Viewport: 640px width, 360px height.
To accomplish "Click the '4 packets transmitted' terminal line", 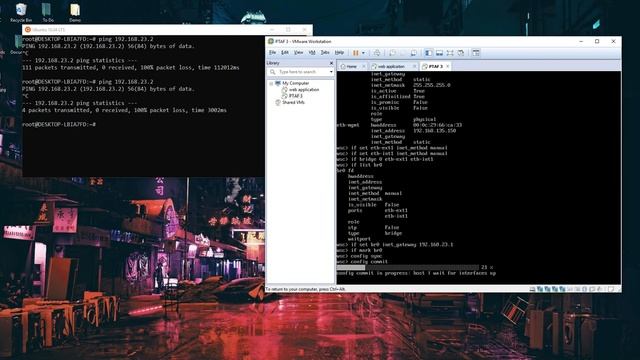I will (124, 110).
